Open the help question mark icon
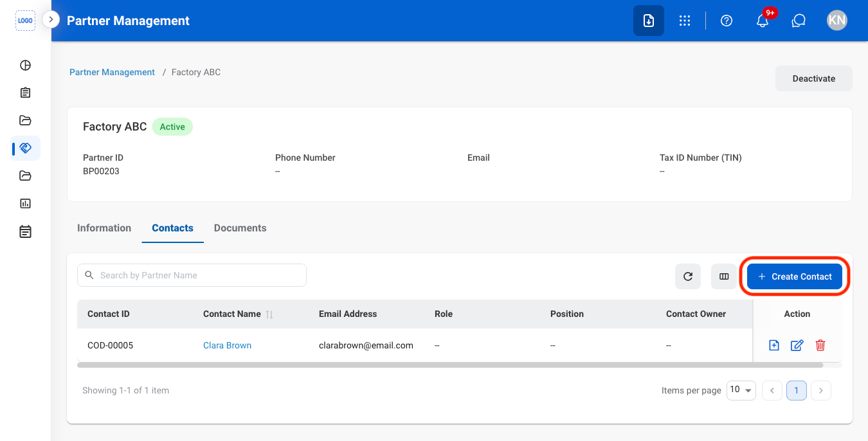The width and height of the screenshot is (868, 441). point(727,21)
